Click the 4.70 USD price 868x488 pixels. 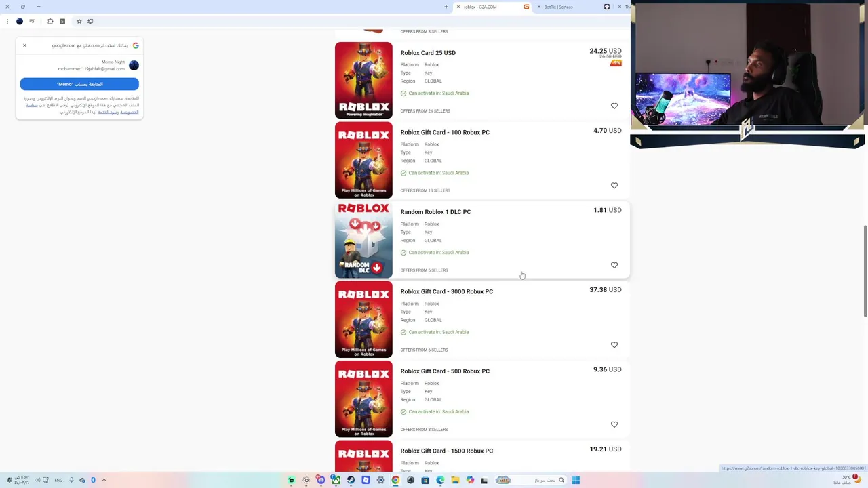[x=607, y=131]
